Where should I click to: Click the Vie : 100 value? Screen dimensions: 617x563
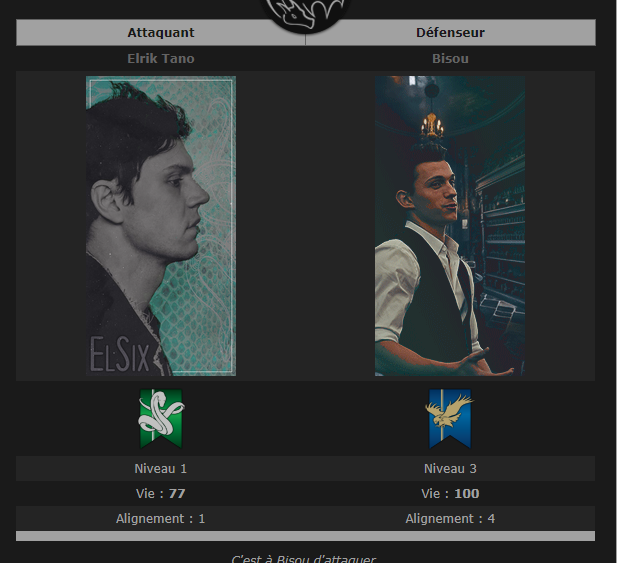point(450,493)
